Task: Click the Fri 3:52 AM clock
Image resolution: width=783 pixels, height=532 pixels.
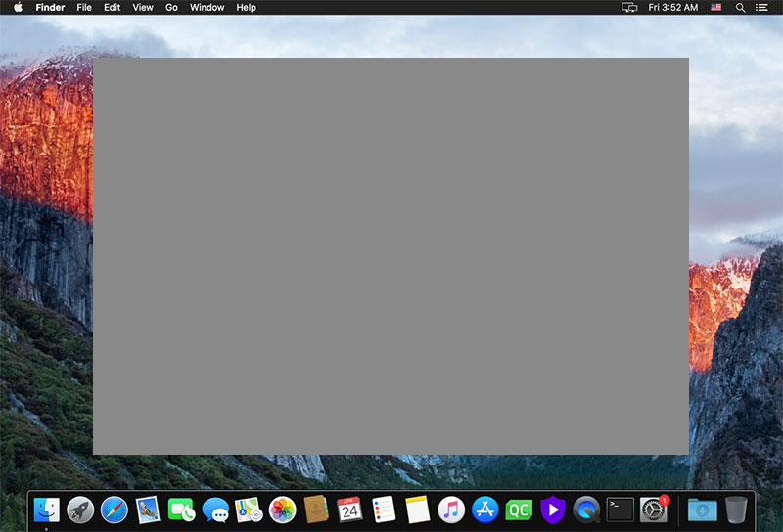Action: coord(673,7)
